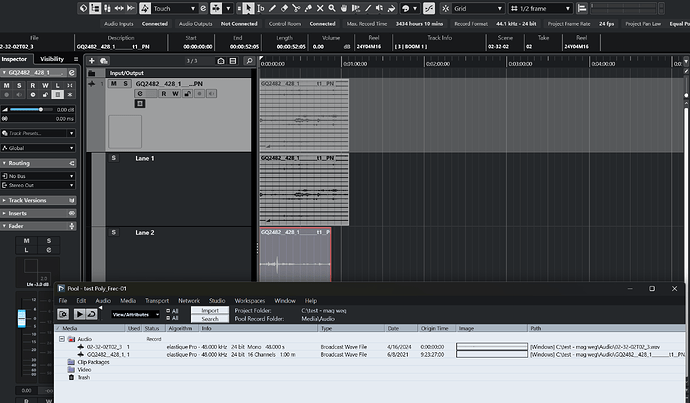The height and width of the screenshot is (403, 690).
Task: Click the Search button in the Pool
Action: [210, 319]
